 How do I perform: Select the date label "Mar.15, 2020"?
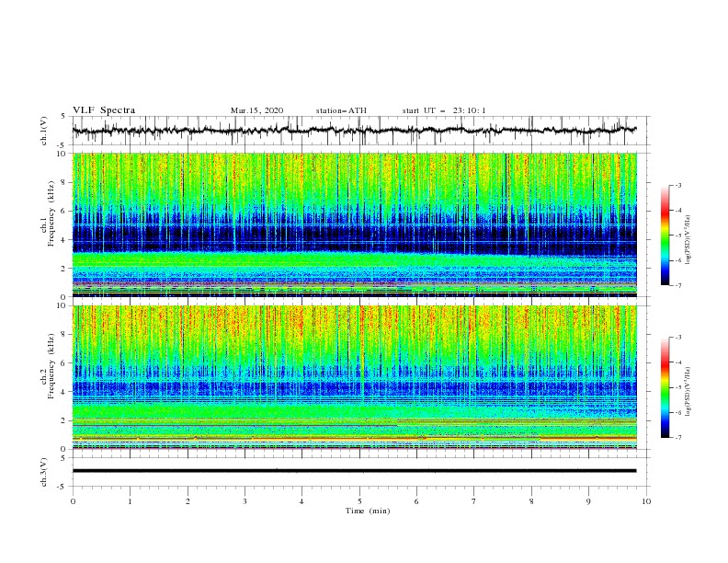click(256, 110)
